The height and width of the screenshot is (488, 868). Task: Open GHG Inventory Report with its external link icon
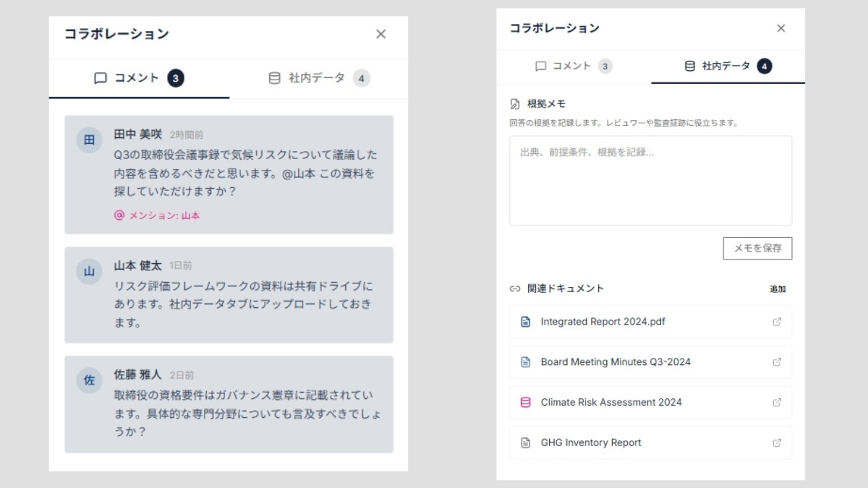coord(777,442)
